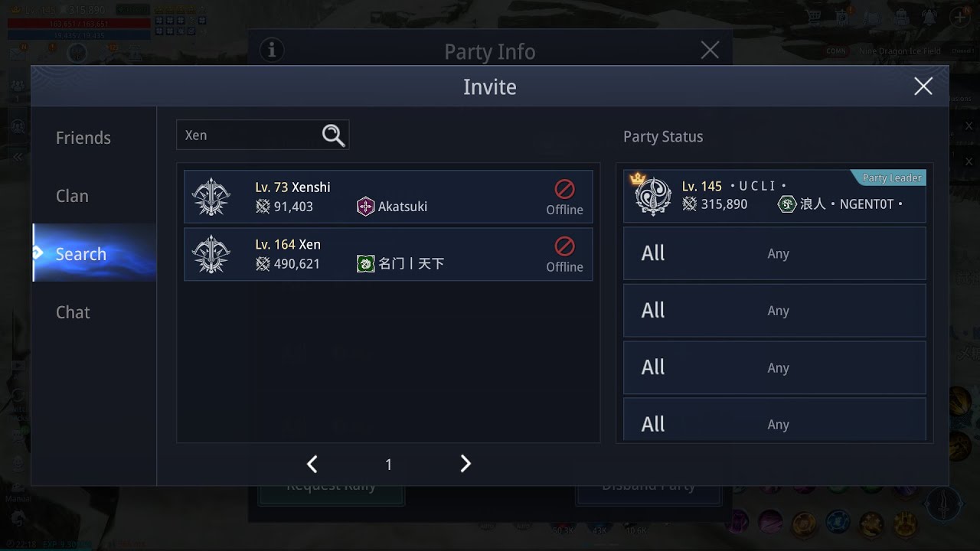Click the NGENT0T clan emblem icon

786,204
